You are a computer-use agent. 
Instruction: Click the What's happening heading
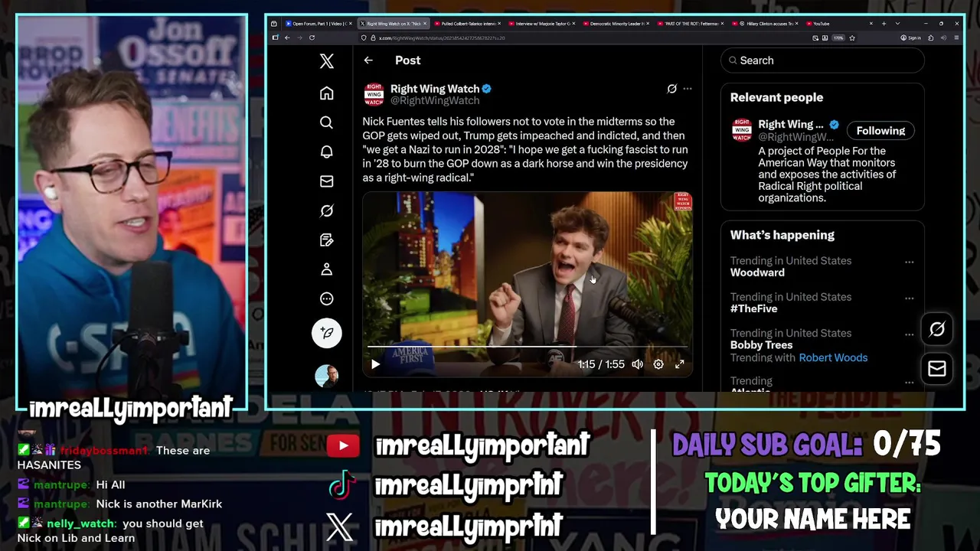point(782,236)
